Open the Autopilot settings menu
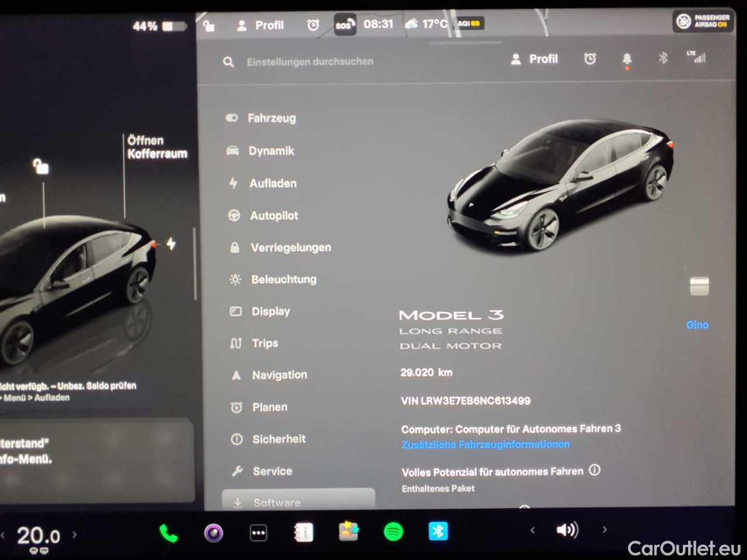Image resolution: width=747 pixels, height=560 pixels. (263, 215)
